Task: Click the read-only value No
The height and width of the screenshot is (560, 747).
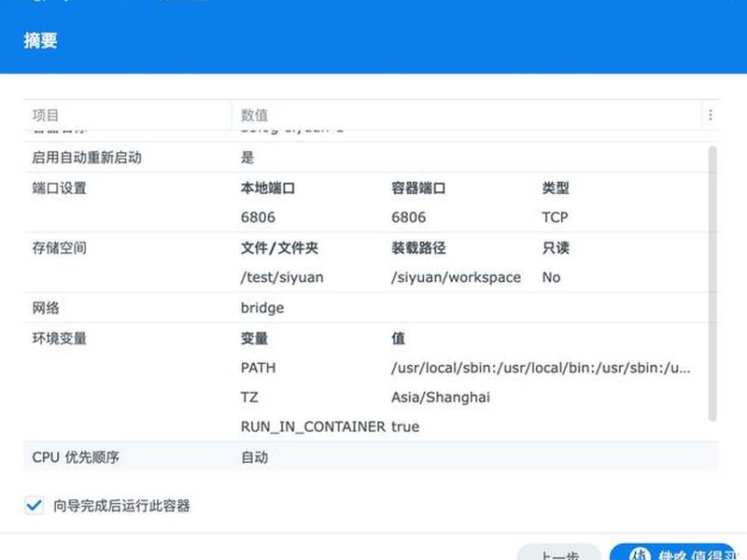Action: click(x=551, y=277)
